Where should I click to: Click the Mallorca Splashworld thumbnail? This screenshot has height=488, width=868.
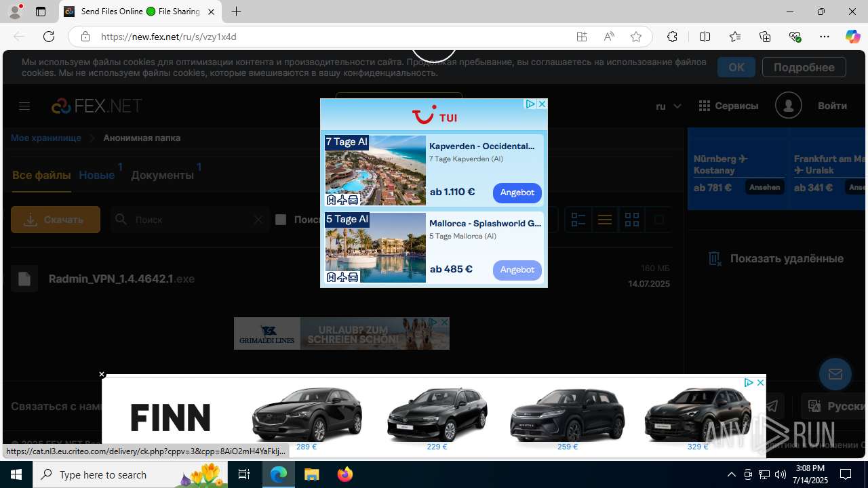pos(375,247)
